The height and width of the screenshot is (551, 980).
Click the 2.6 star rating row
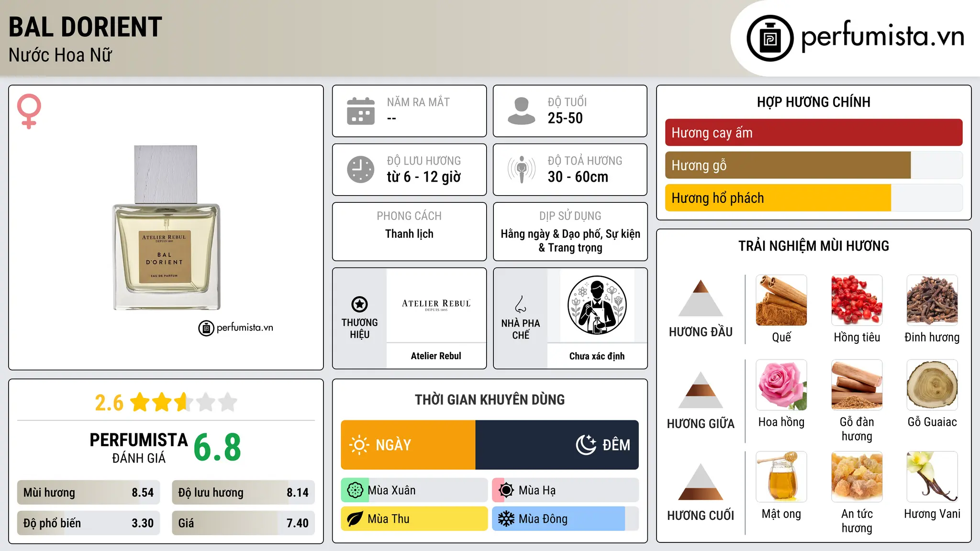tap(166, 402)
